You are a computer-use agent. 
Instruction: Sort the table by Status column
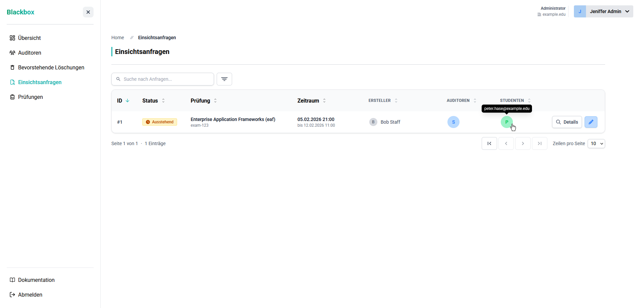pyautogui.click(x=154, y=101)
